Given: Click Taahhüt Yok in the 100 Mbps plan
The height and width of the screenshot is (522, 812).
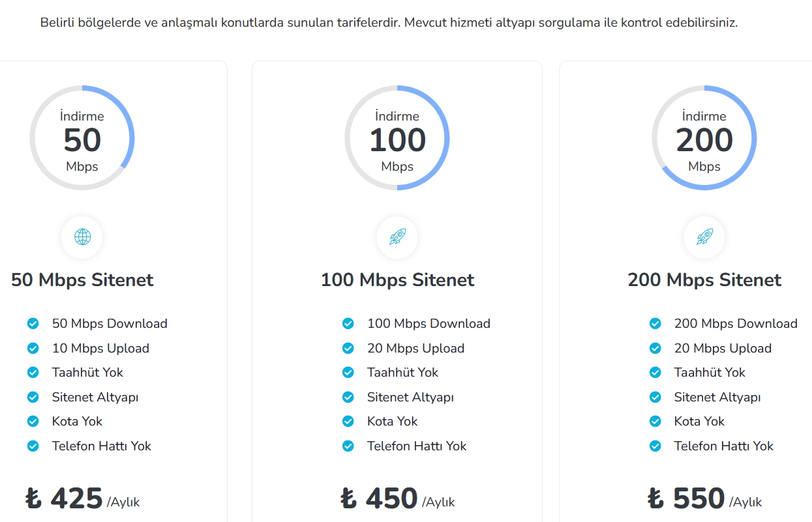Looking at the screenshot, I should click(402, 373).
